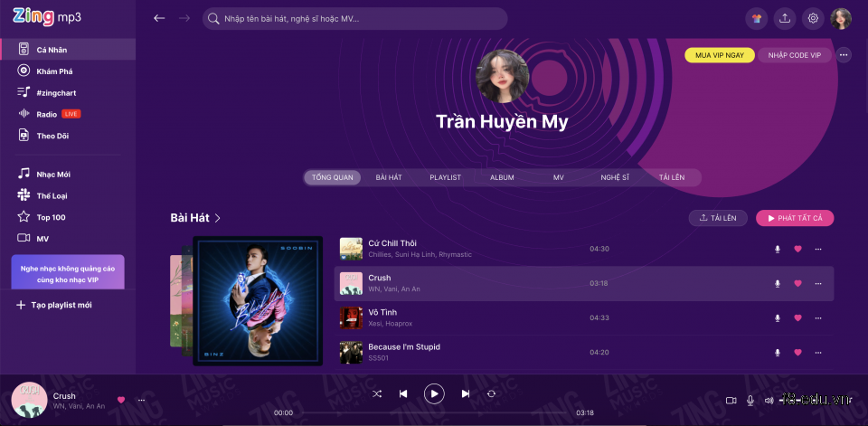The width and height of the screenshot is (868, 426).
Task: Open the theme shirt icon
Action: pos(756,18)
